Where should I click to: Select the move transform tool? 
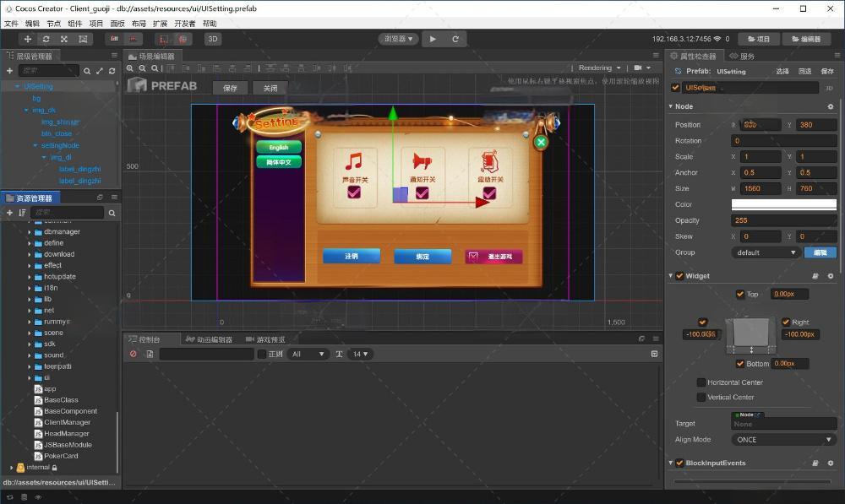click(28, 39)
